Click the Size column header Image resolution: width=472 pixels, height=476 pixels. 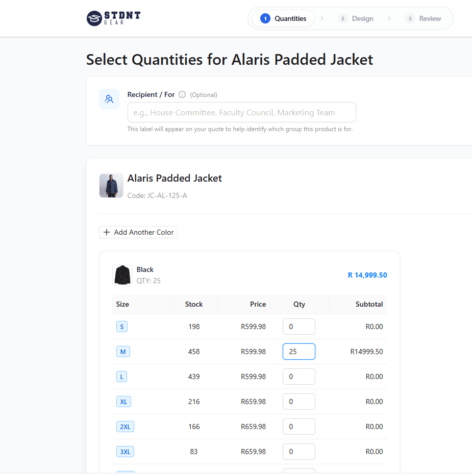coord(122,304)
